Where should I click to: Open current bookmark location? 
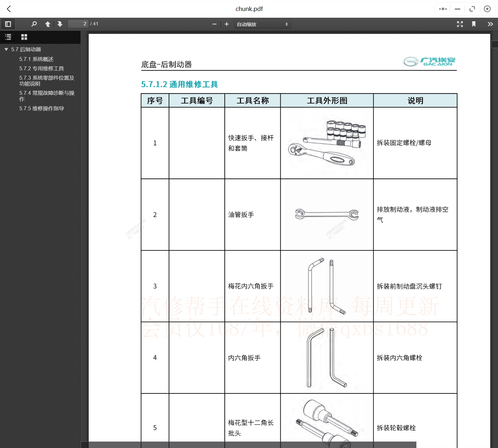(474, 24)
